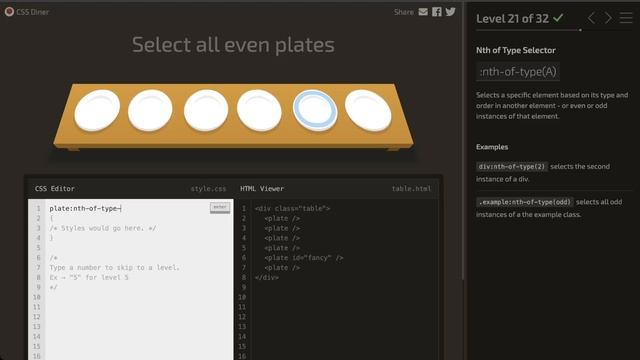Click the '<div class="table">' markup line

293,209
